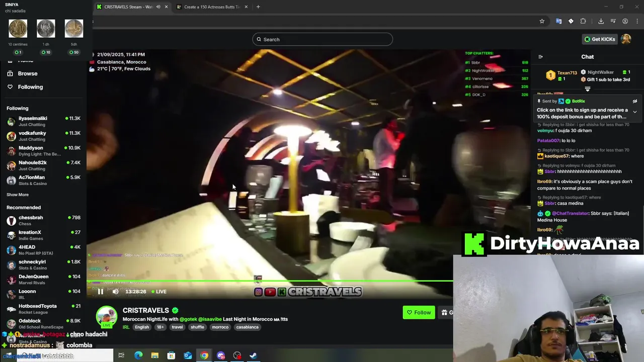
Task: Mute the stream volume speaker icon
Action: (x=115, y=292)
